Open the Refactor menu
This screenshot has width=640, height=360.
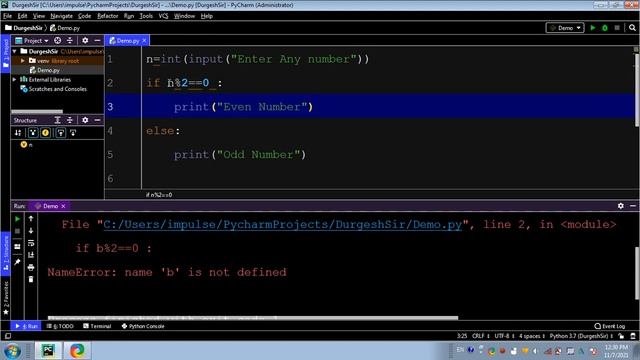pyautogui.click(x=107, y=16)
